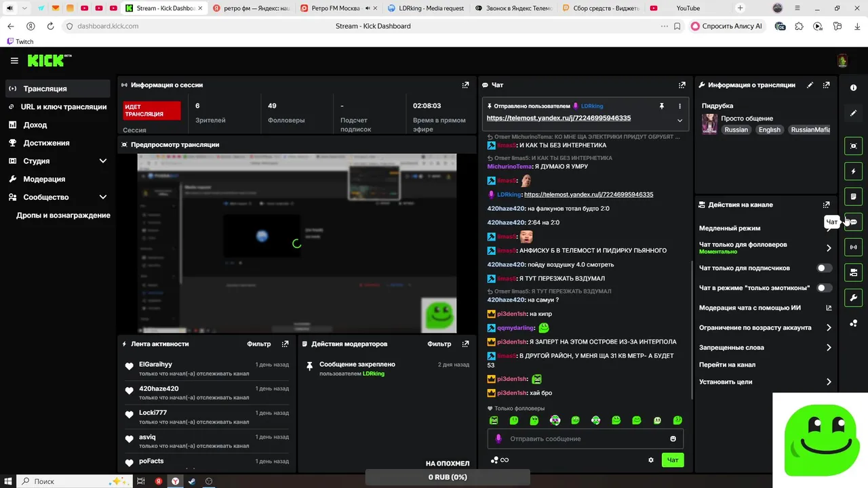This screenshot has height=488, width=868.
Task: Open the pinned telemost.yandex.ru link
Action: [559, 118]
